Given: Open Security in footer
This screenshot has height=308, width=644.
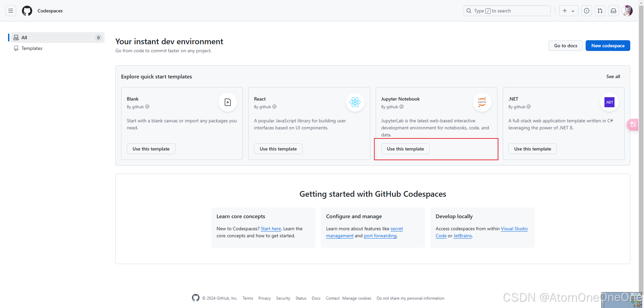Looking at the screenshot, I should 283,298.
